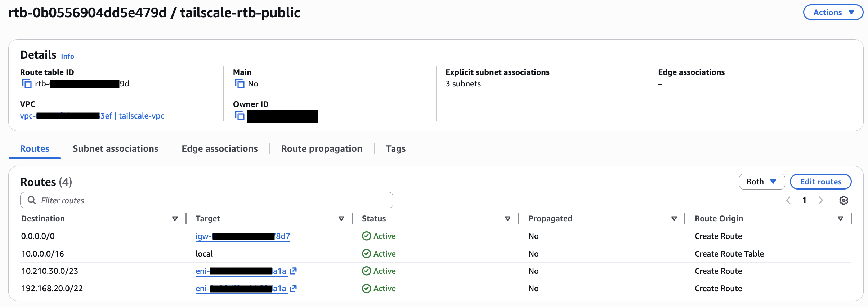Open the Route propagation tab
This screenshot has height=307, width=868.
322,149
